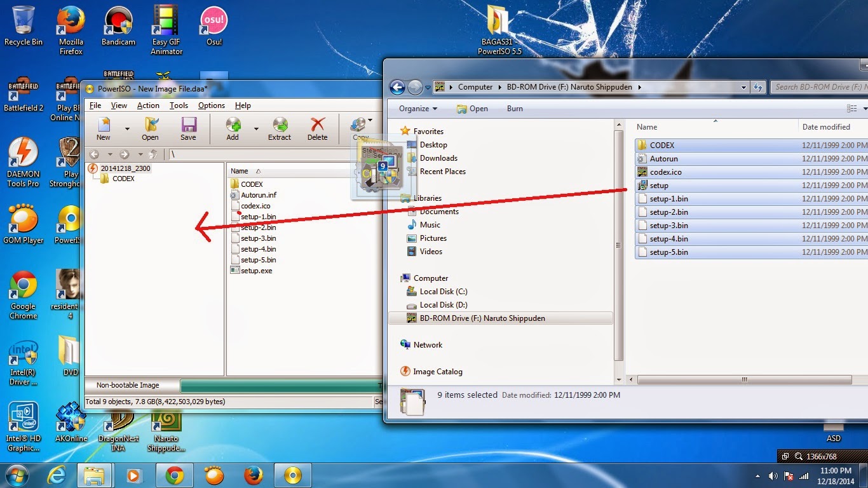Click Search BD-ROM Drive search field
The width and height of the screenshot is (868, 488).
point(818,87)
